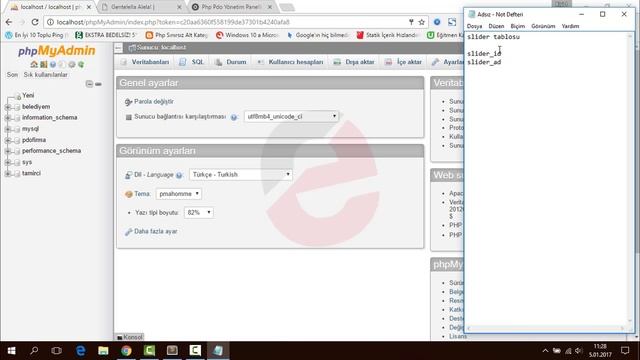Image resolution: width=640 pixels, height=360 pixels.
Task: Launch Microsoft Edge from taskbar
Action: click(x=80, y=351)
